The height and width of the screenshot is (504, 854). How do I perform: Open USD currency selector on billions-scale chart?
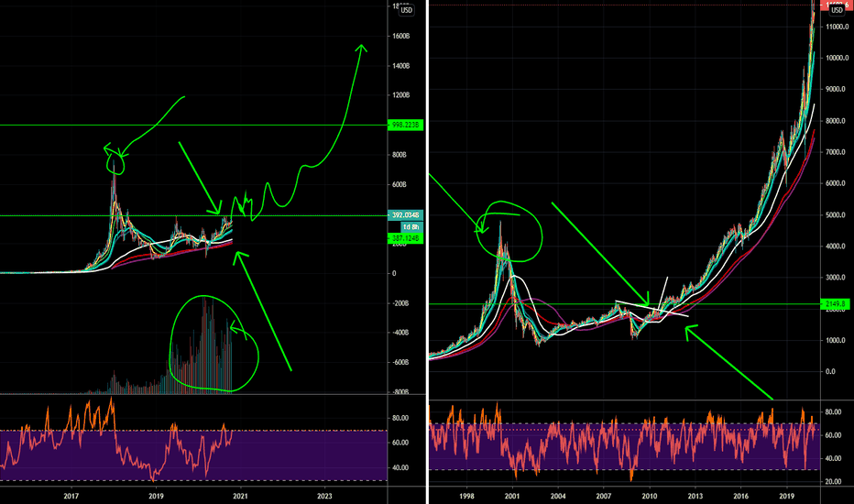click(406, 10)
